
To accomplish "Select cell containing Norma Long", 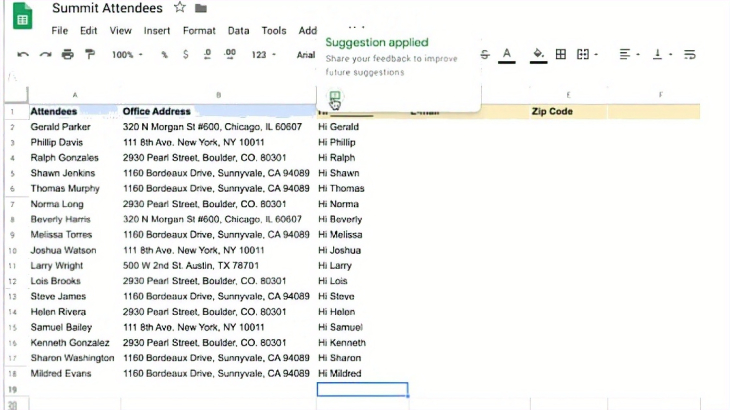I will 74,204.
